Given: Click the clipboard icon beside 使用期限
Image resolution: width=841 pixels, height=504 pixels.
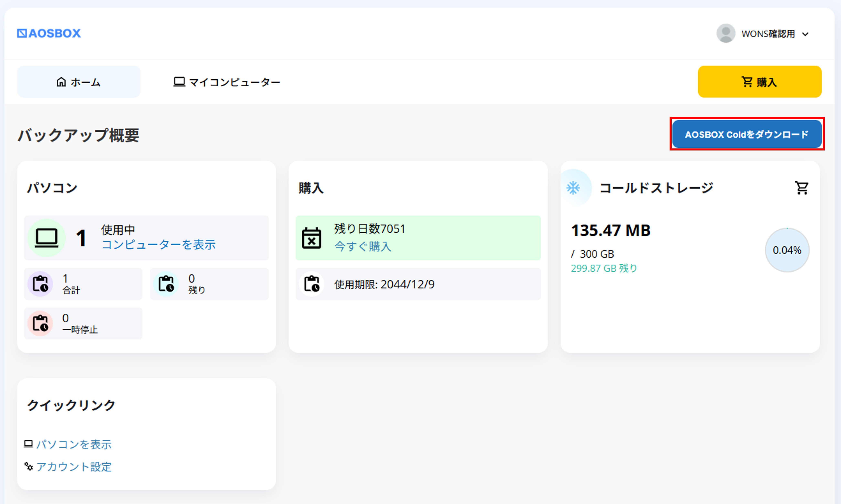Looking at the screenshot, I should [x=311, y=284].
